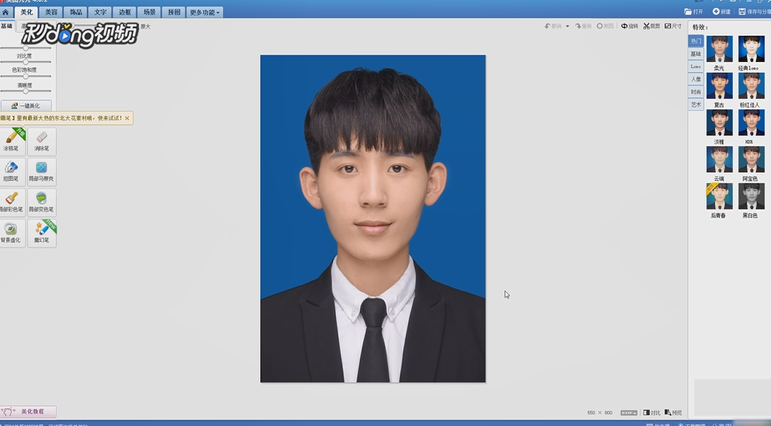The height and width of the screenshot is (426, 771).
Task: Open the 饰品 tab
Action: [76, 12]
